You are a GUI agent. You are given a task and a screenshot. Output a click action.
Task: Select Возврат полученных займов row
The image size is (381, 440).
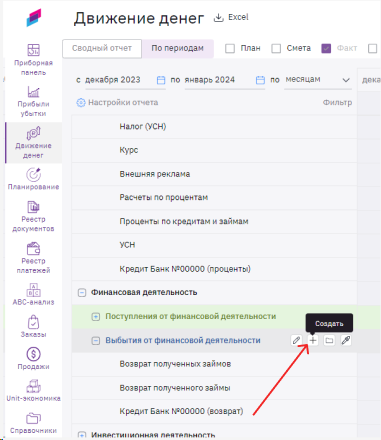click(214, 364)
